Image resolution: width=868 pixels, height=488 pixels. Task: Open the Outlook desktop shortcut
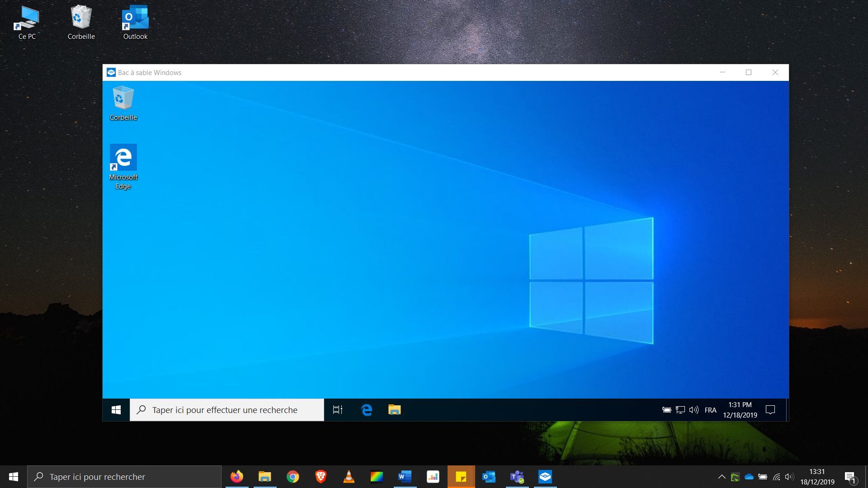[135, 23]
